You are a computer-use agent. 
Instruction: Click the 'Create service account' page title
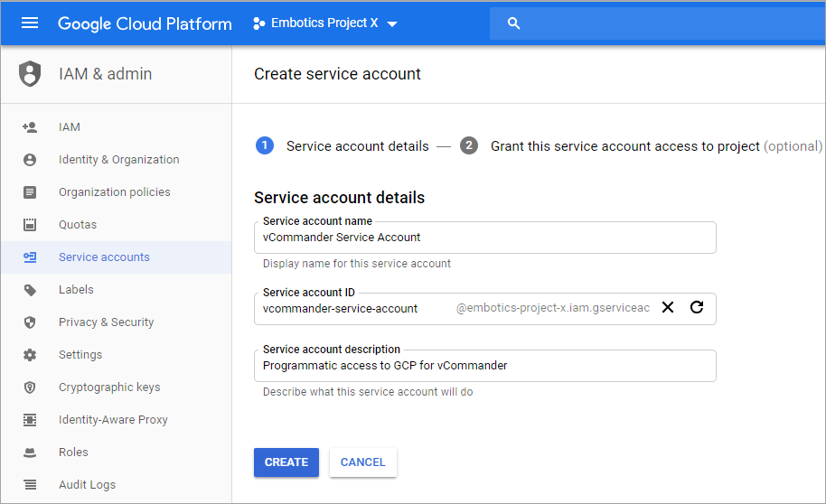[x=337, y=74]
